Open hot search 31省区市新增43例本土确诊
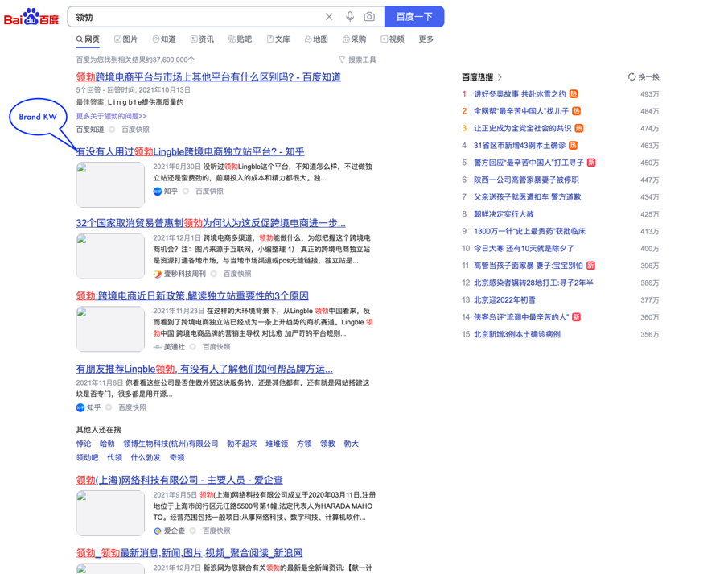The image size is (728, 574). (x=520, y=146)
